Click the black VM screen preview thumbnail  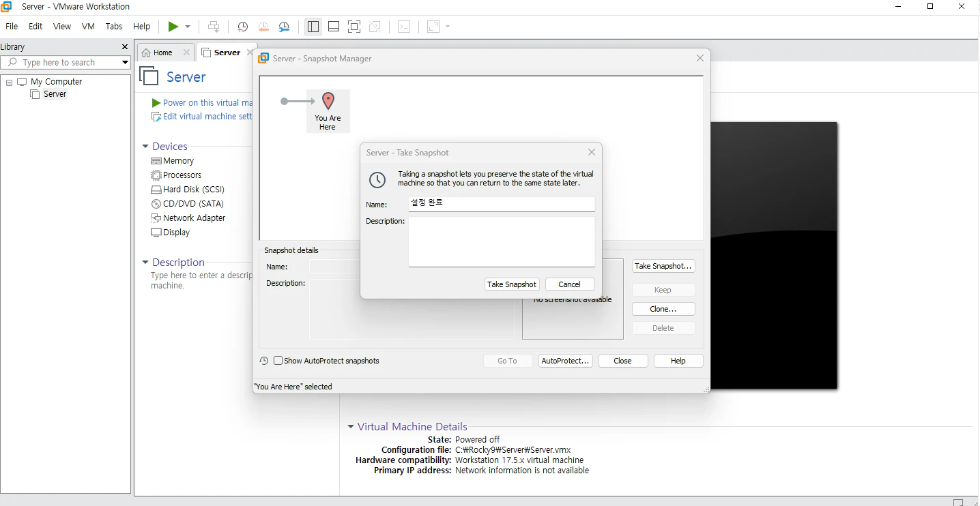pos(774,256)
